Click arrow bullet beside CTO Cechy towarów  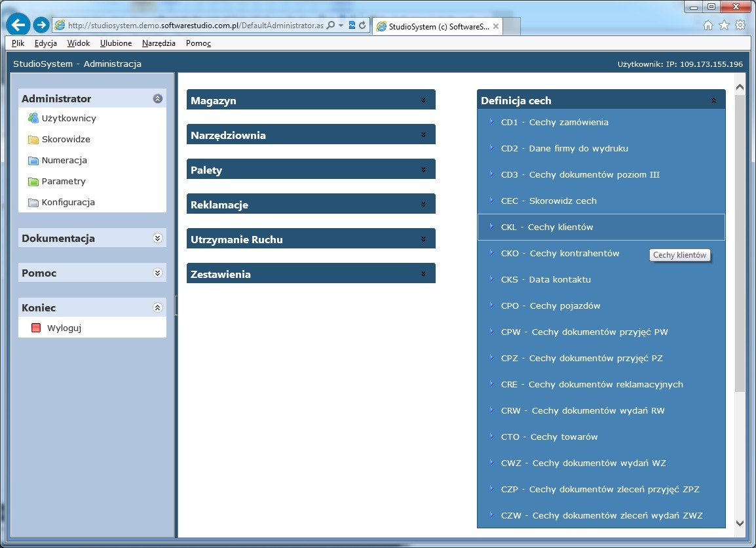tap(491, 436)
